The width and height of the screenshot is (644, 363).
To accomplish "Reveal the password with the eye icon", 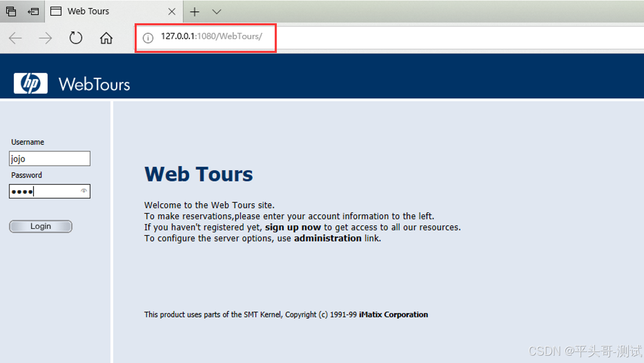I will coord(84,191).
